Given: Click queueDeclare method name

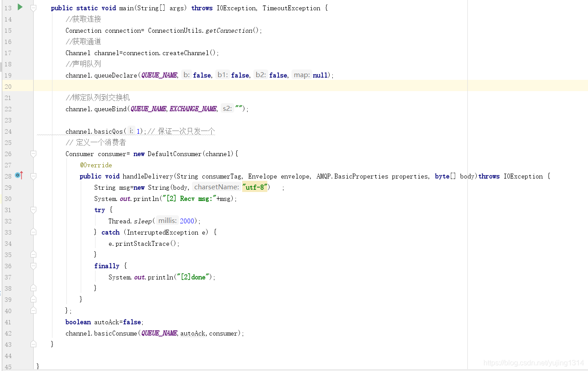Looking at the screenshot, I should (x=115, y=75).
